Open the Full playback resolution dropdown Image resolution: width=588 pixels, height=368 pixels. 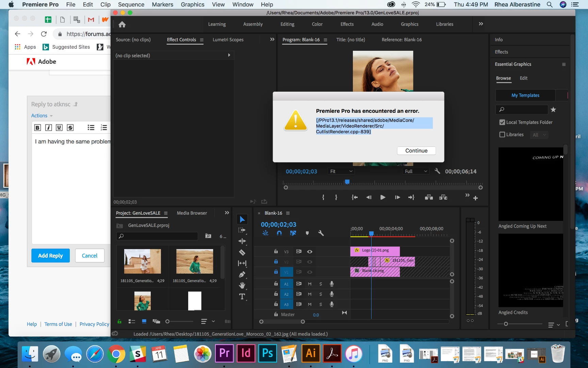416,171
